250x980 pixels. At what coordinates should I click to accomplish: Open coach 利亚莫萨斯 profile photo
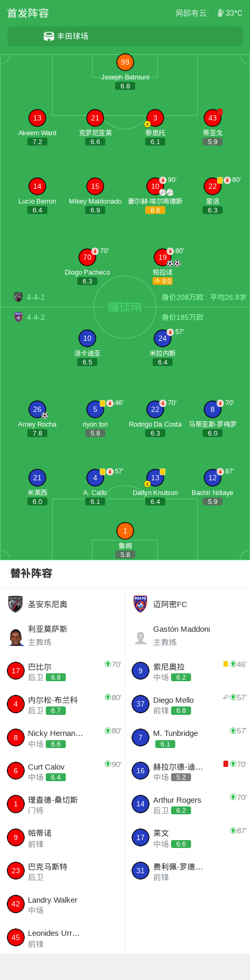16,637
